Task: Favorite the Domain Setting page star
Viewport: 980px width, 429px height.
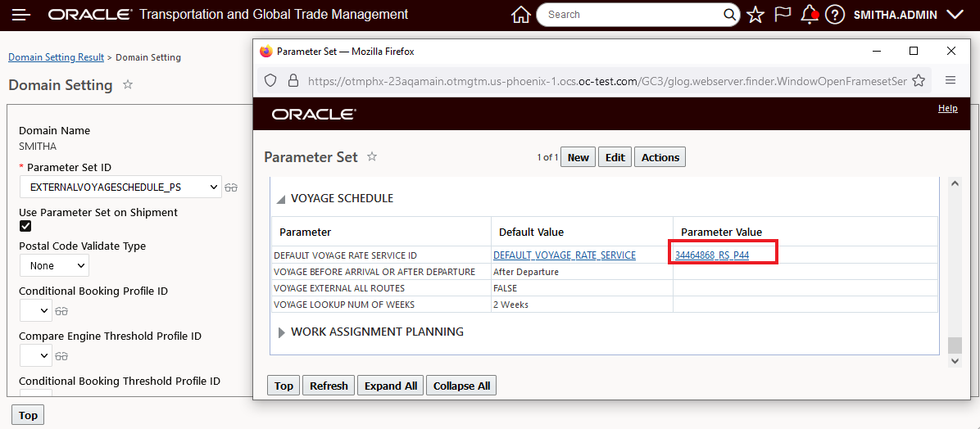Action: click(128, 84)
